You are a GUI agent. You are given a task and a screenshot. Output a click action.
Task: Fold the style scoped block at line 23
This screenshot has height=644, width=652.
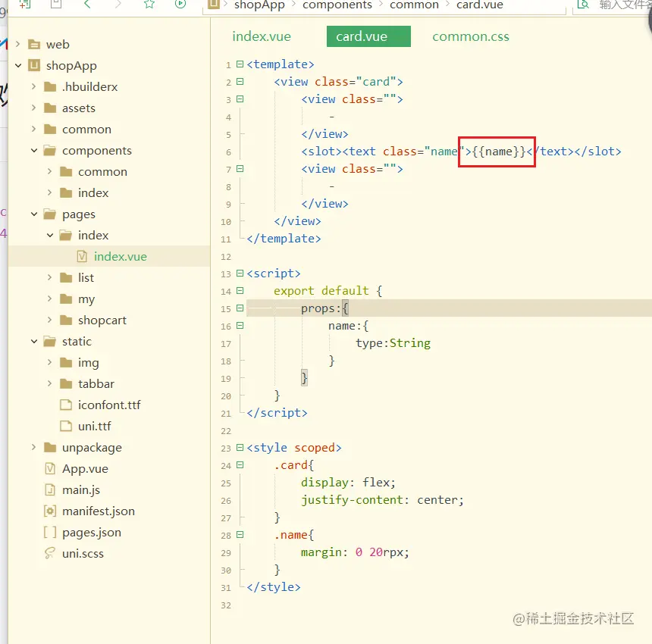click(240, 448)
